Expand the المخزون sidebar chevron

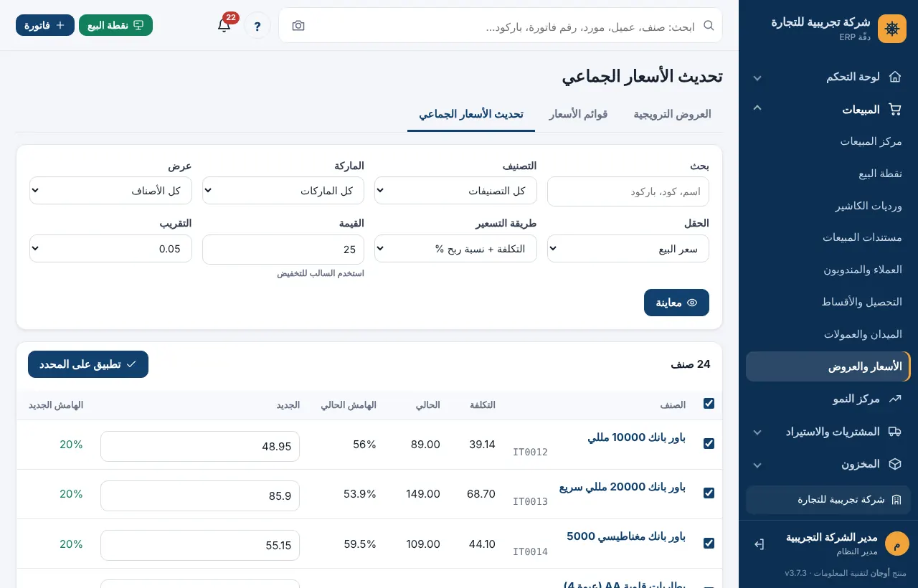[757, 465]
